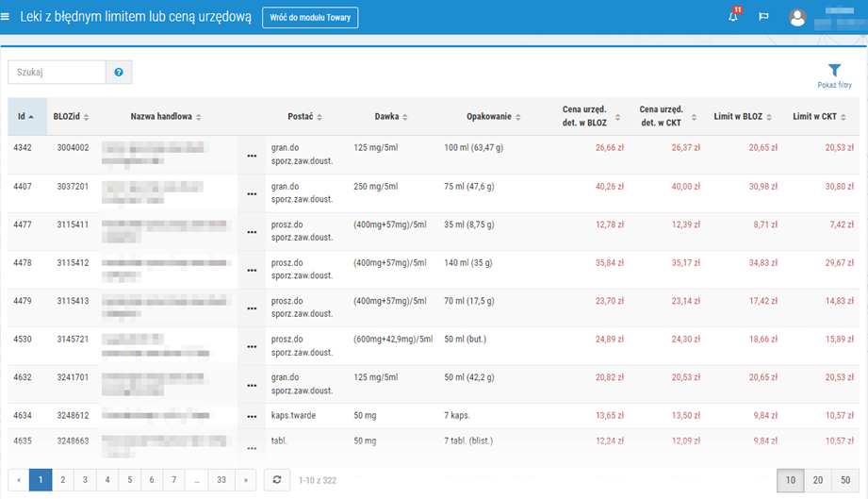Click BLOZid cell 3241701
This screenshot has height=499, width=868.
pos(73,377)
